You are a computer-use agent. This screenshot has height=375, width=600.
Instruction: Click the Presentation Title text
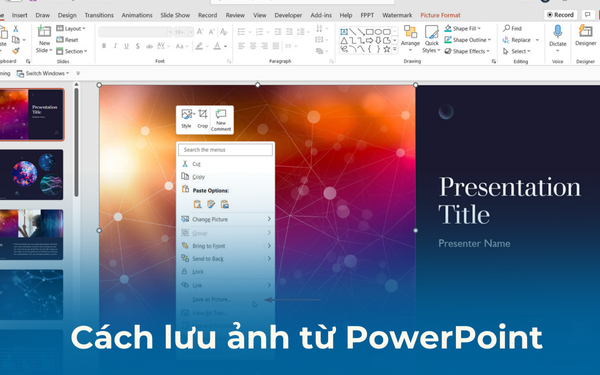coord(509,201)
